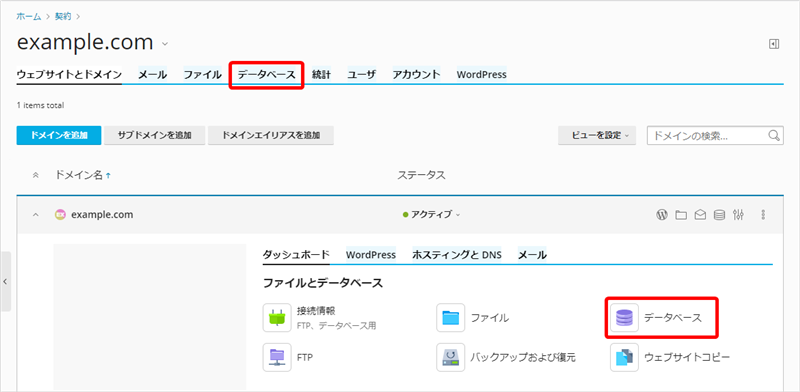Click the website preview thumbnail

click(150, 316)
